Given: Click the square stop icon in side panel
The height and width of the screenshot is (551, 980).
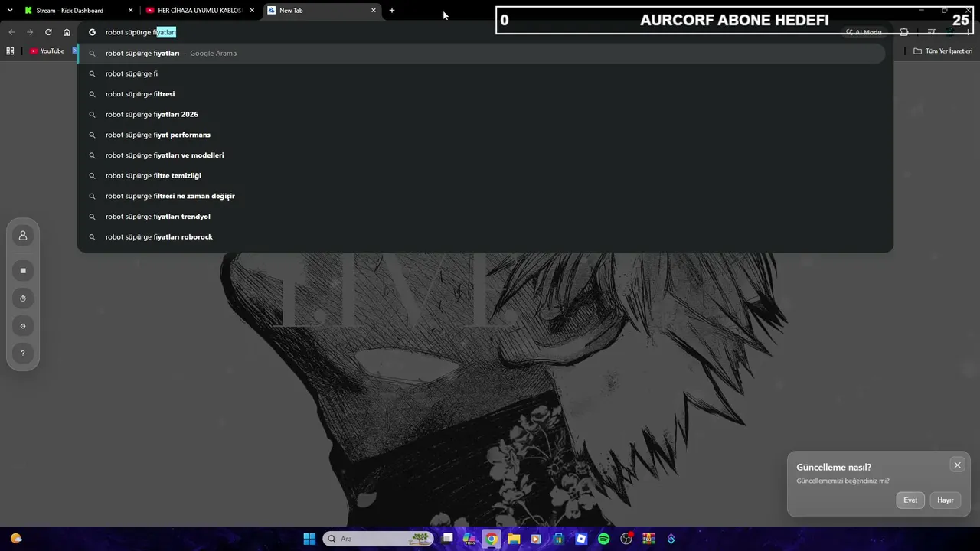Looking at the screenshot, I should click(x=23, y=271).
